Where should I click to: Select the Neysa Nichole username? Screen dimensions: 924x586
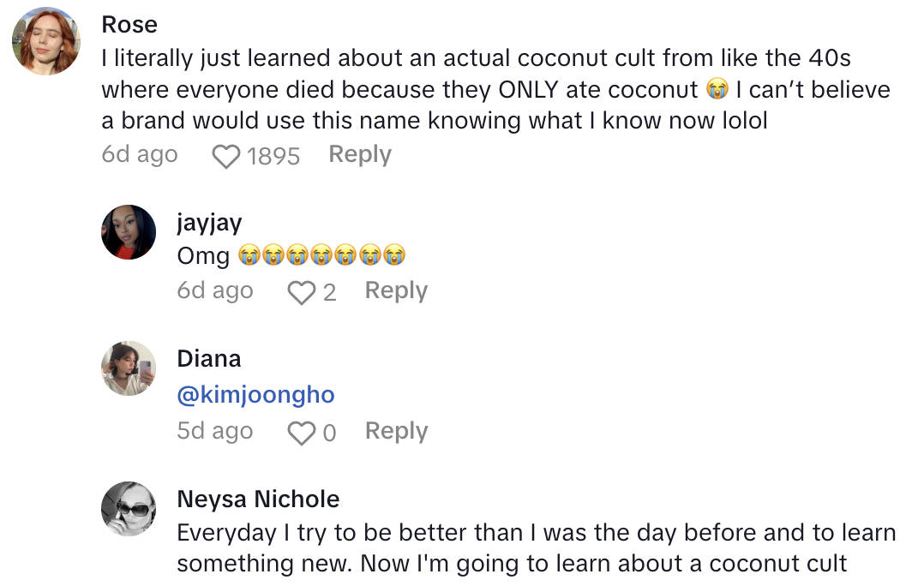point(258,499)
